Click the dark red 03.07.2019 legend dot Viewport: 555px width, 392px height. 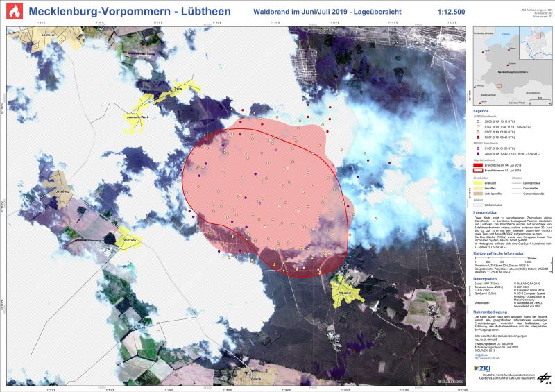[477, 138]
